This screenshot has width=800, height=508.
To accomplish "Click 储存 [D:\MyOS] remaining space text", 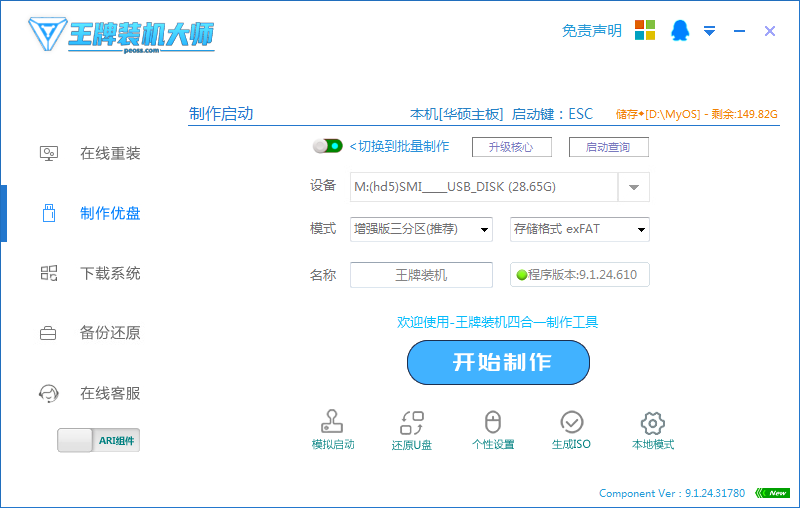I will coord(696,114).
